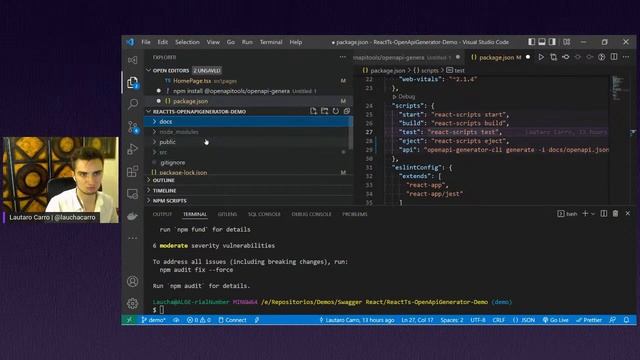The height and width of the screenshot is (360, 640).
Task: Open the Explorer view in activity bar
Action: click(133, 83)
